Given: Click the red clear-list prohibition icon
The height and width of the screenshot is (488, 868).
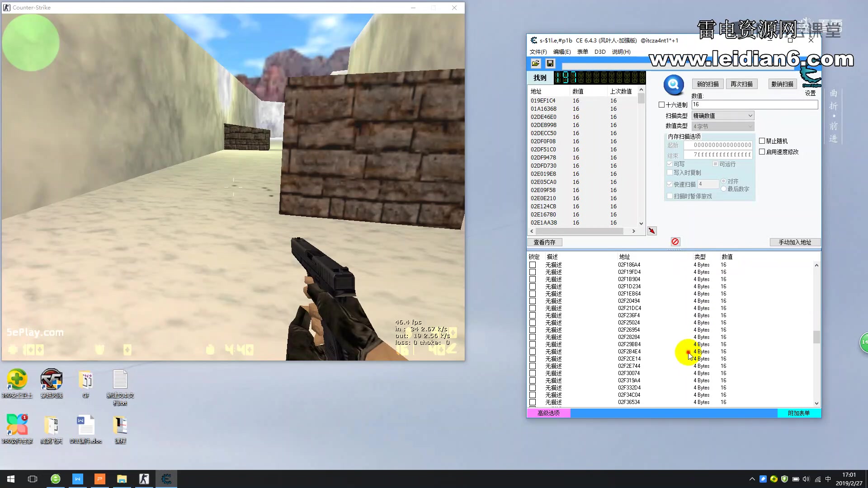Looking at the screenshot, I should [x=675, y=242].
